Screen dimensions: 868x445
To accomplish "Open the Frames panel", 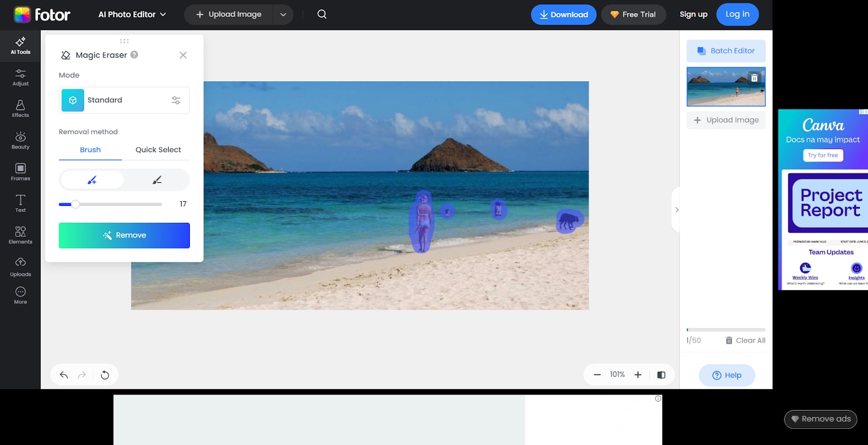I will tap(20, 172).
